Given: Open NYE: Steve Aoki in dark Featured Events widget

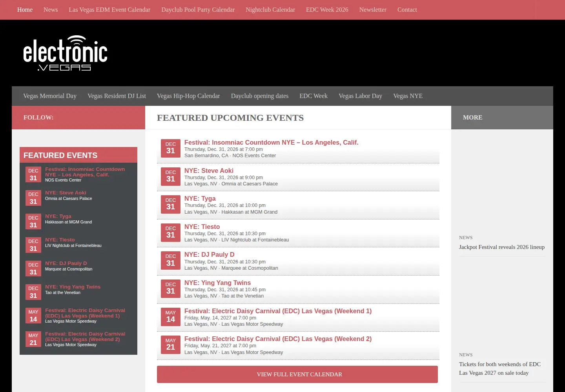Looking at the screenshot, I should [x=66, y=193].
